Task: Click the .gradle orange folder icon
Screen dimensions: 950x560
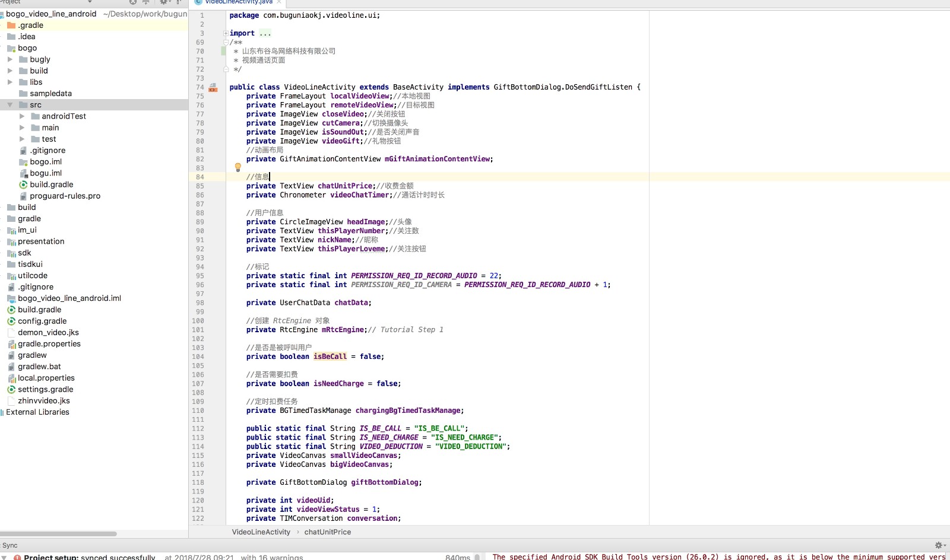Action: coord(11,26)
